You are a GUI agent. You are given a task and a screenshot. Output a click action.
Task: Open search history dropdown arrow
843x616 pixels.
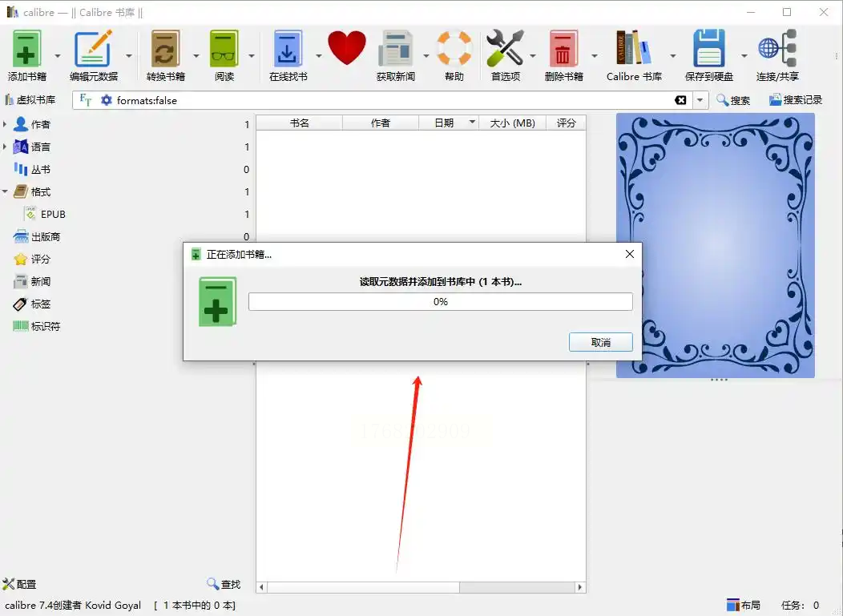tap(700, 100)
